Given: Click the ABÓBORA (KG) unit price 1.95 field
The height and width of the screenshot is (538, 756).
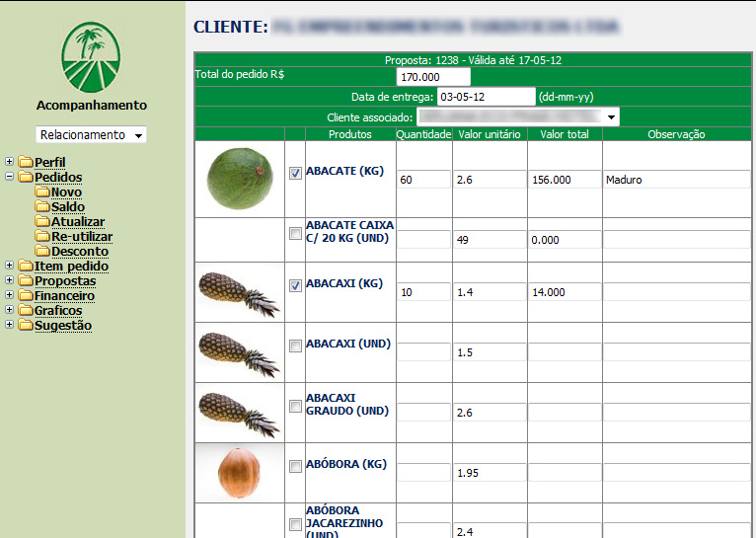Looking at the screenshot, I should tap(490, 473).
